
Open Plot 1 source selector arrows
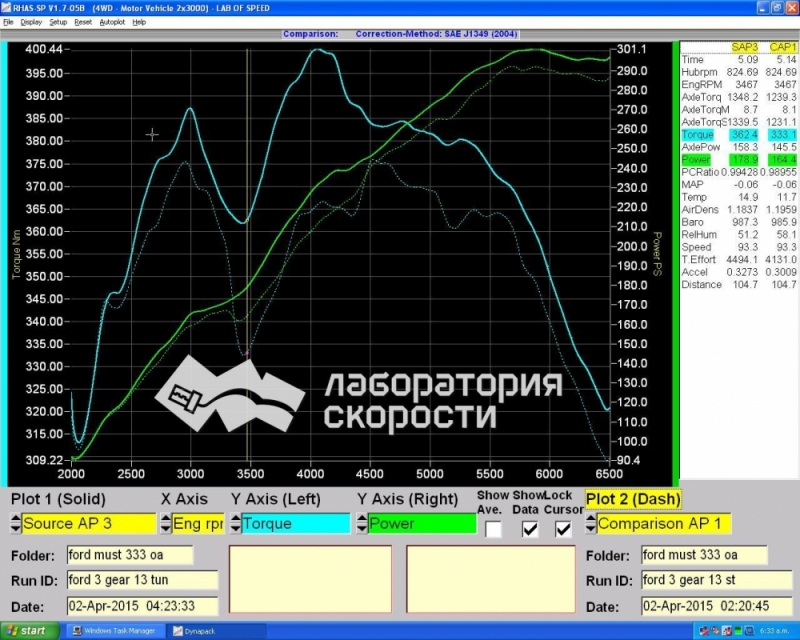pos(16,523)
